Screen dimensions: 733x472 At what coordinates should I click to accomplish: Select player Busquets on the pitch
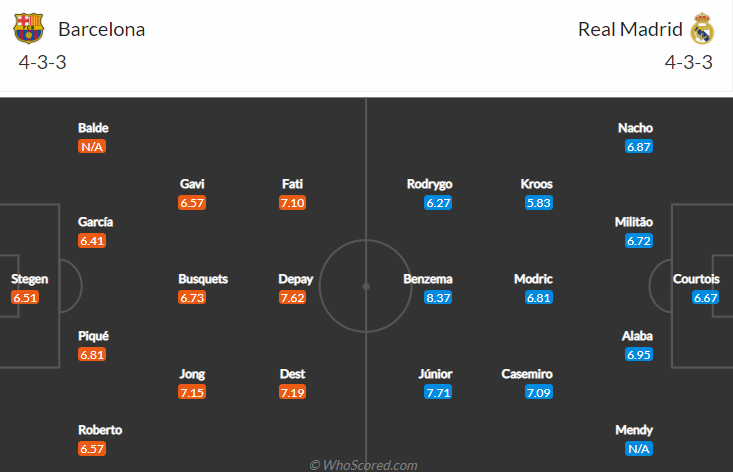point(203,279)
